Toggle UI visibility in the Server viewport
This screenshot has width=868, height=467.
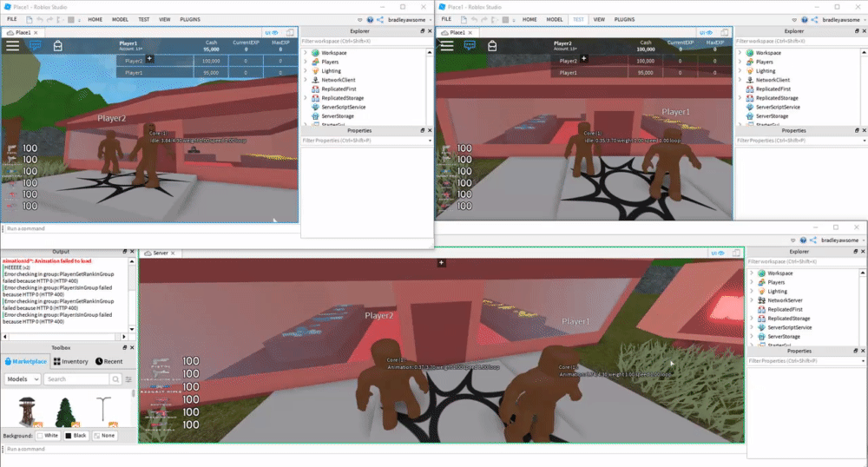tap(718, 253)
